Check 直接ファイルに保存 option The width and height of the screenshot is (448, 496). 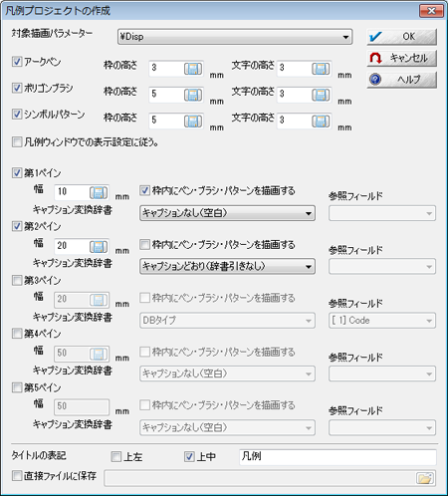17,475
